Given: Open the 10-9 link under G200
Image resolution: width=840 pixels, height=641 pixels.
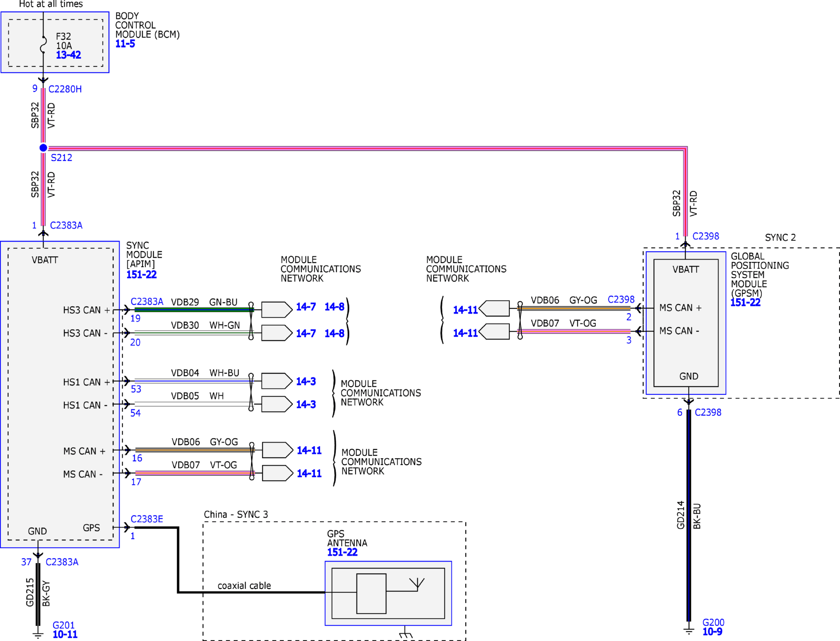Looking at the screenshot, I should [x=712, y=632].
